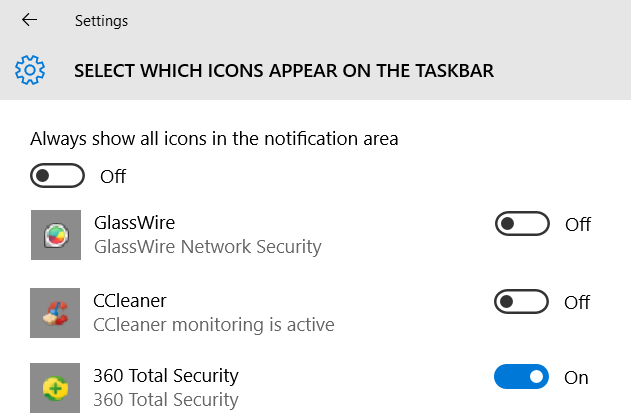Click the On label beside 360 Total Security

click(x=576, y=377)
